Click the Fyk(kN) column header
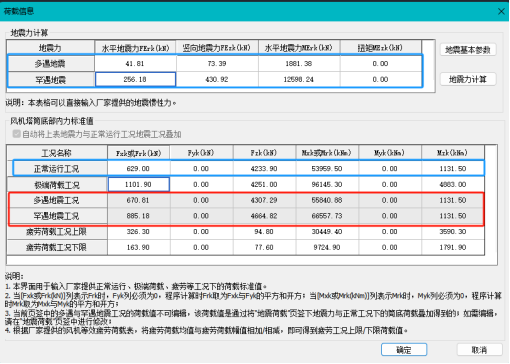510x364 pixels. click(201, 153)
